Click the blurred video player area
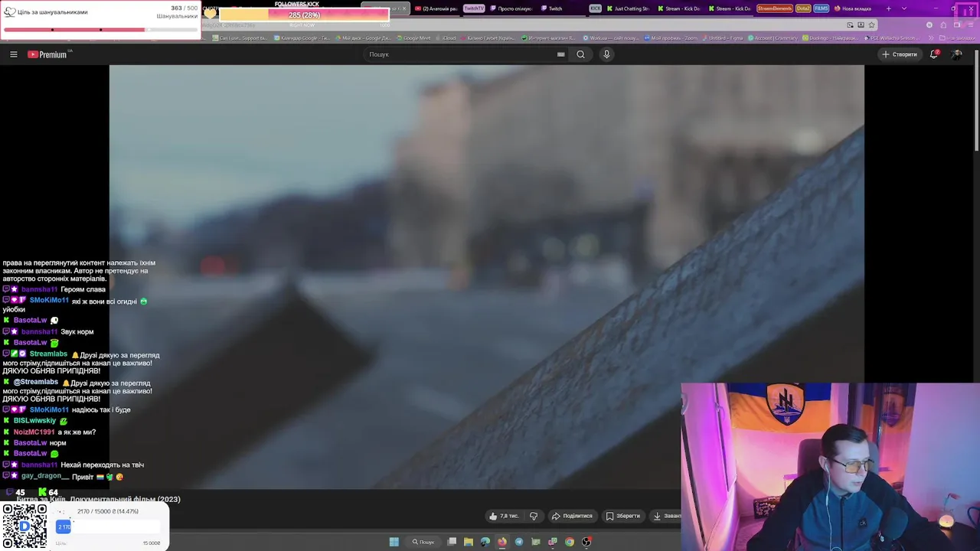980x551 pixels. (487, 275)
